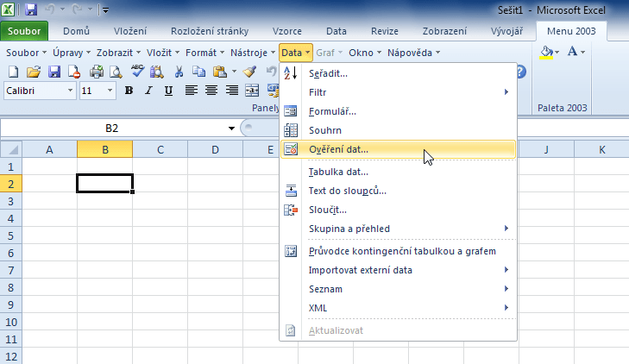Viewport: 629px width, 364px height.
Task: Expand the Filtr submenu
Action: tap(398, 92)
